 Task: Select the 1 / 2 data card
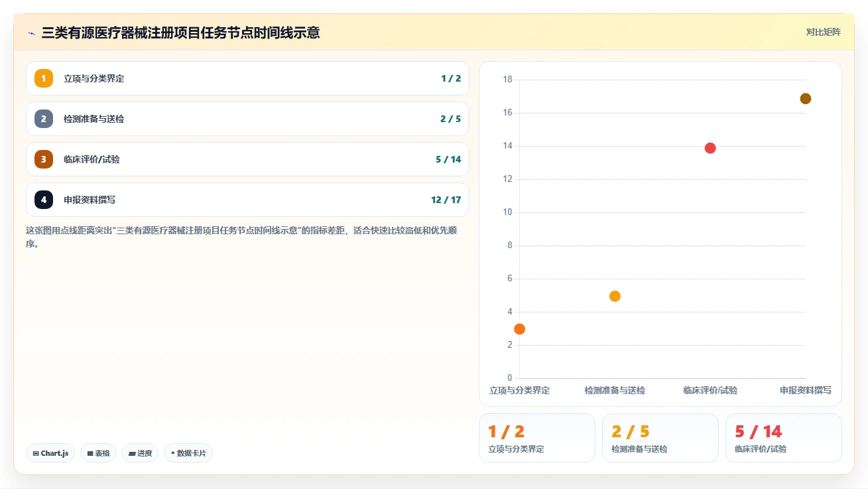[x=537, y=438]
